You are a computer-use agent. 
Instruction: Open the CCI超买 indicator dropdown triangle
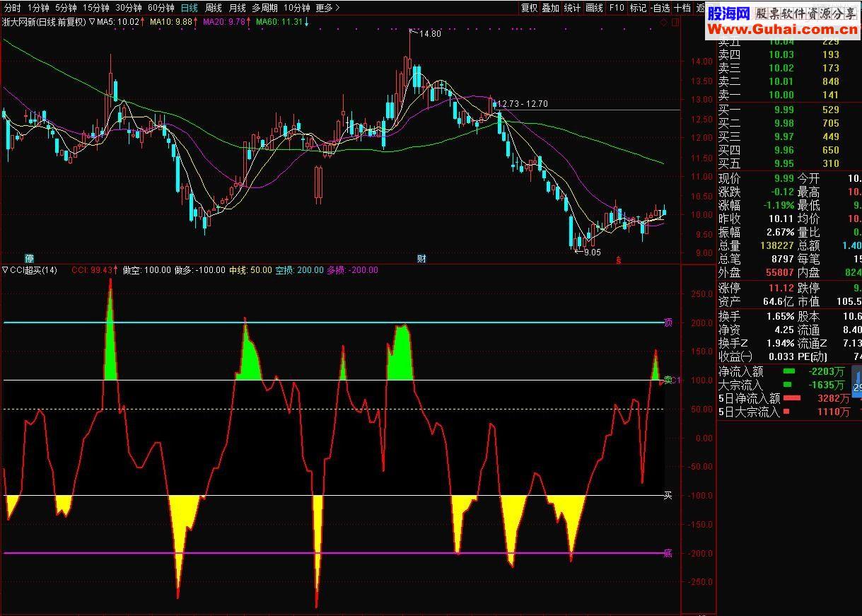pos(6,270)
